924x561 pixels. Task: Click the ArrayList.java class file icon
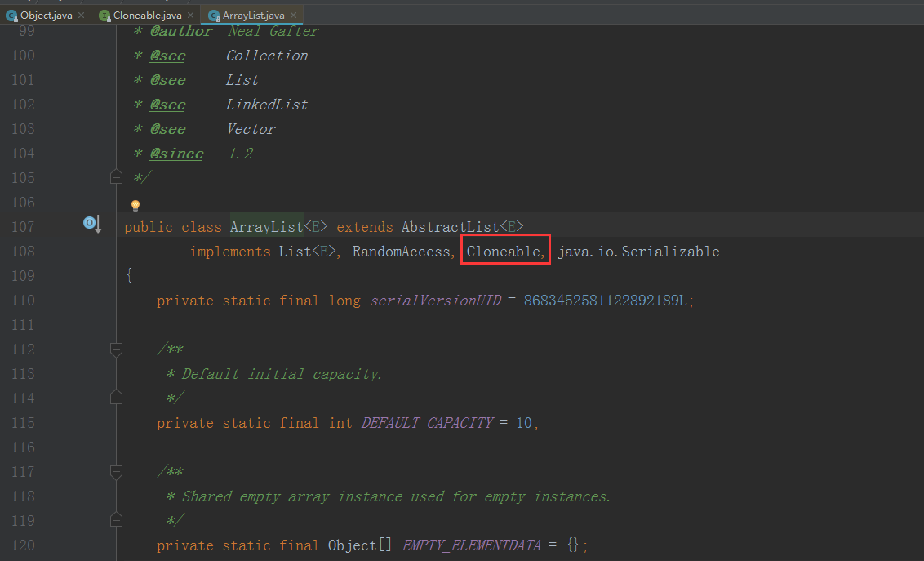214,16
